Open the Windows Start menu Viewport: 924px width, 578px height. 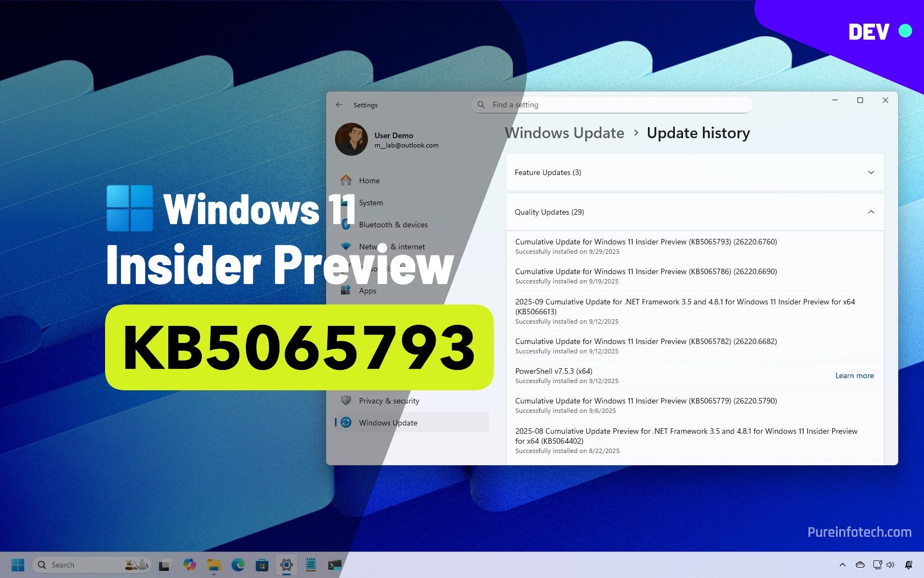[18, 565]
